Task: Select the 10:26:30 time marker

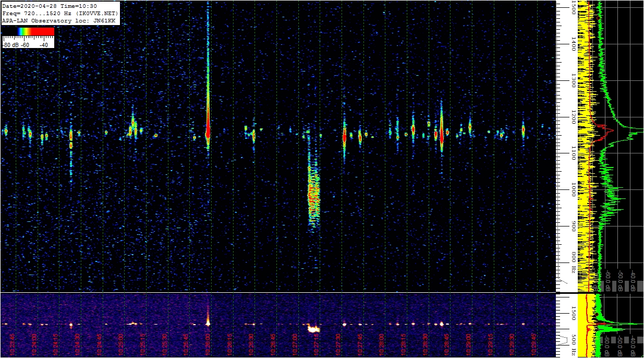Action: pos(252,344)
